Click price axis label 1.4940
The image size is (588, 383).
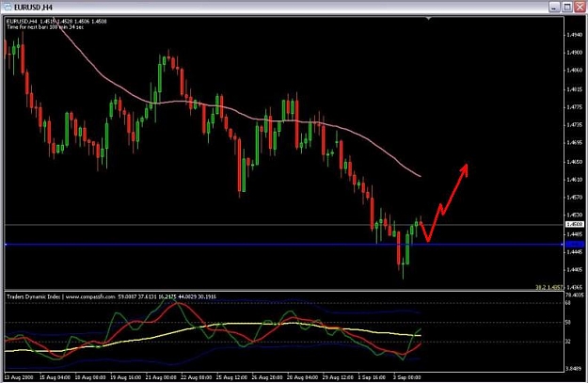[575, 35]
